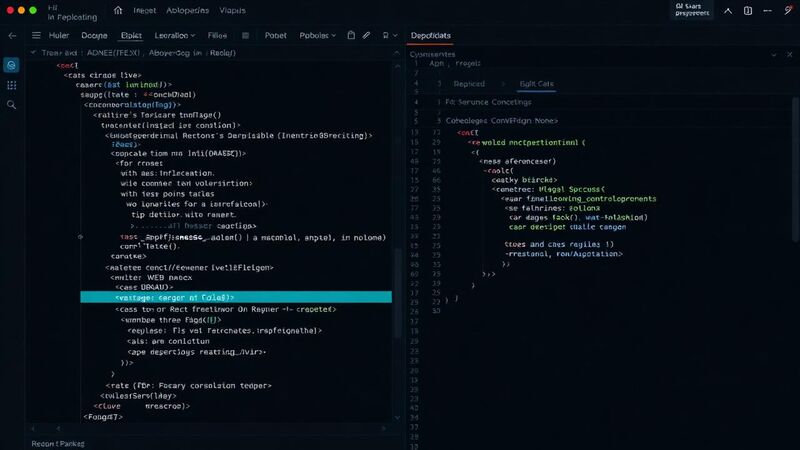Click the 'ceatky btiarcke' line in right panel
Viewport: 800px width, 450px height.
524,180
